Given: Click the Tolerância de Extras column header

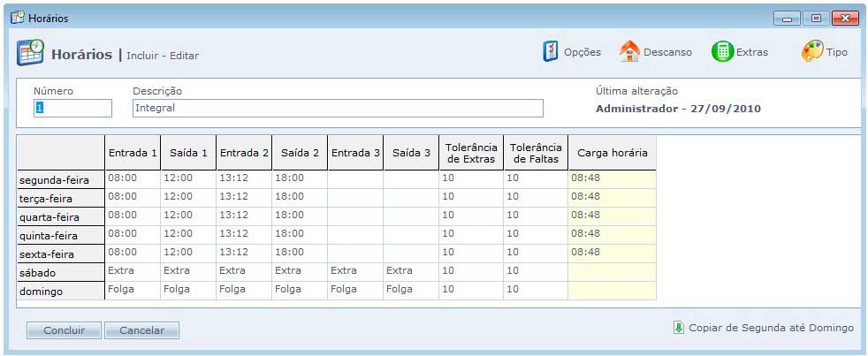Looking at the screenshot, I should point(471,153).
